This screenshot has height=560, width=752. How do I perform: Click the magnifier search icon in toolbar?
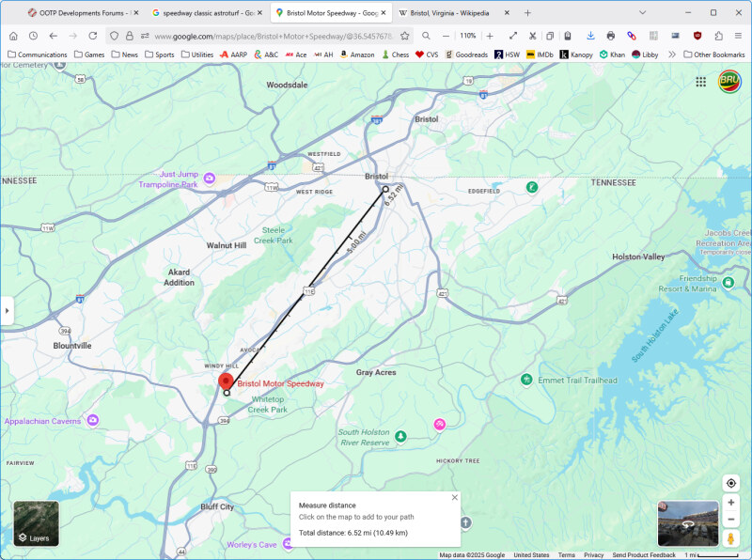click(x=426, y=36)
